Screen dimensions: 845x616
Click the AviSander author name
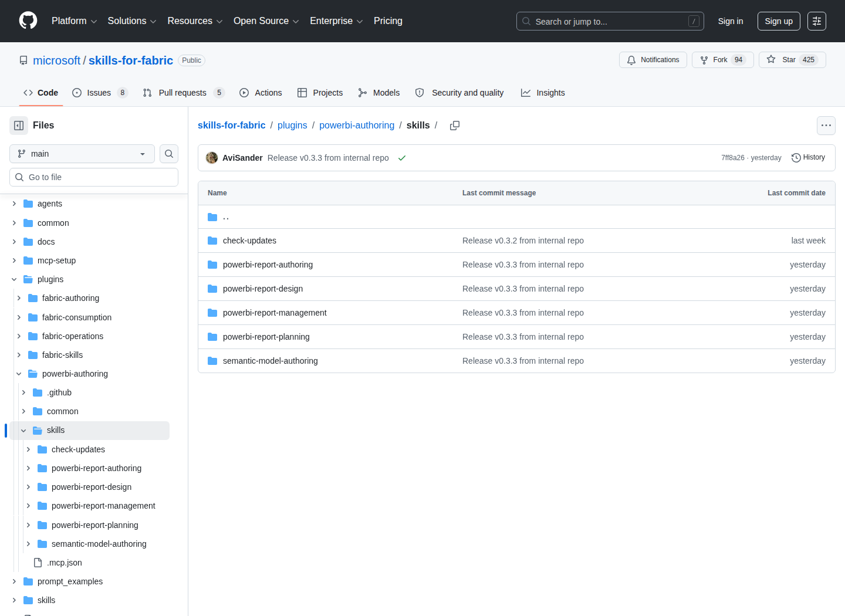[242, 158]
